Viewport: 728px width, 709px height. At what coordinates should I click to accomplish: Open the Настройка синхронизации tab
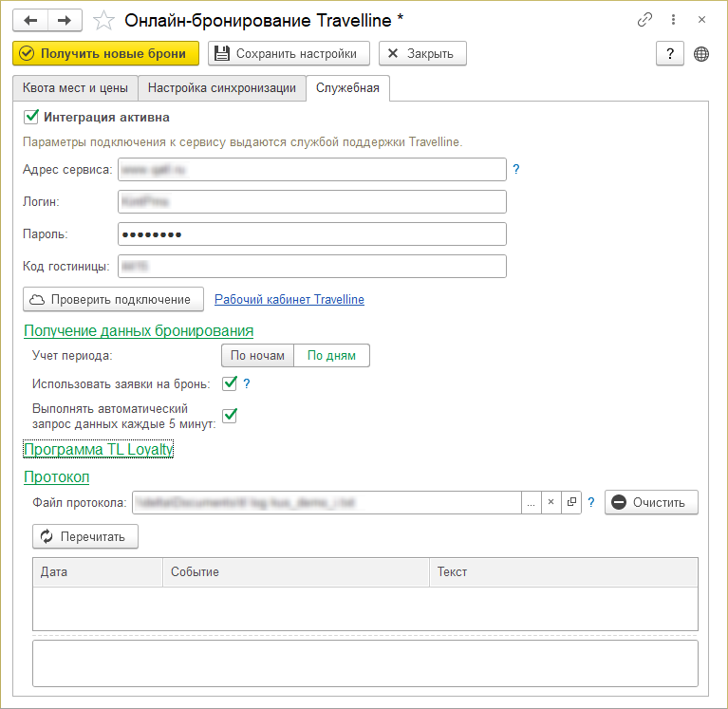click(222, 87)
